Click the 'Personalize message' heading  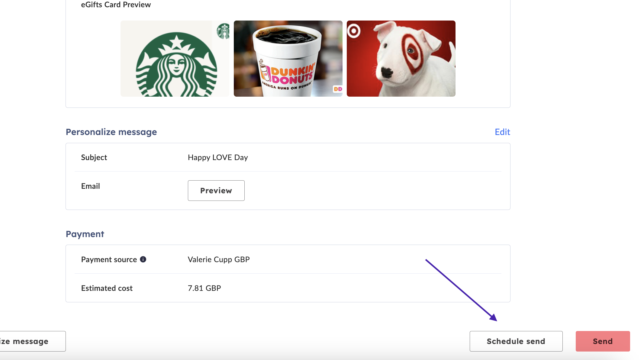point(111,132)
